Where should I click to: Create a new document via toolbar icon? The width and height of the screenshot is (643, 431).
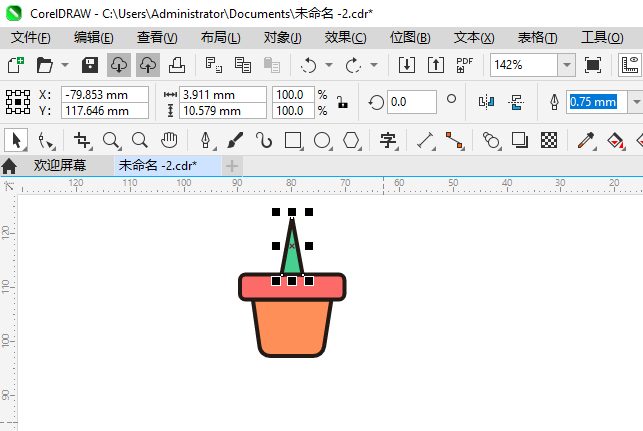(x=16, y=65)
